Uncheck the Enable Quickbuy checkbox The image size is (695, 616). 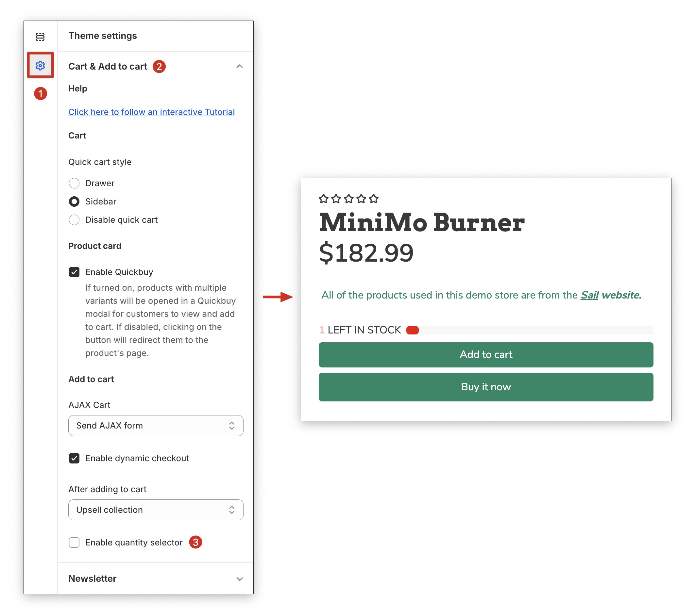74,272
